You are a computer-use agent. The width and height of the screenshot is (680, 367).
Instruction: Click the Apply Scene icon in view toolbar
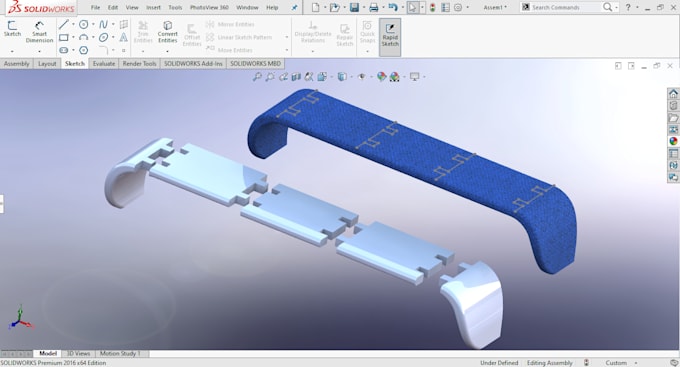394,77
